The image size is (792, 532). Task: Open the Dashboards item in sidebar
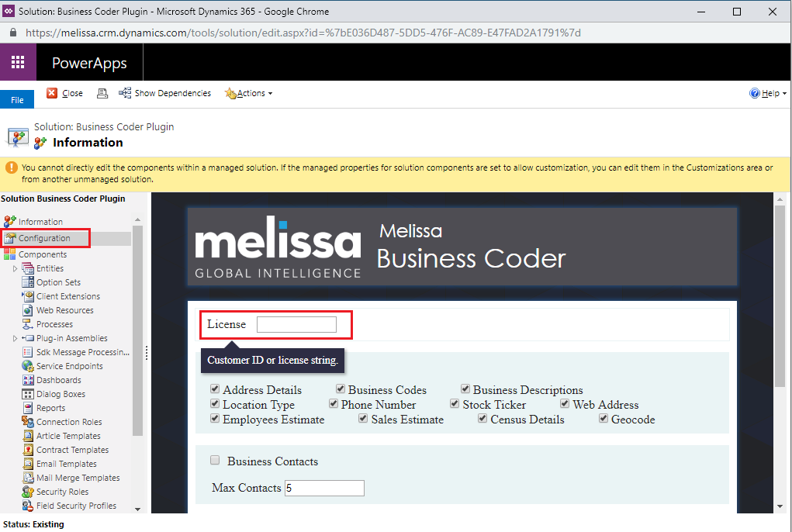pos(58,380)
